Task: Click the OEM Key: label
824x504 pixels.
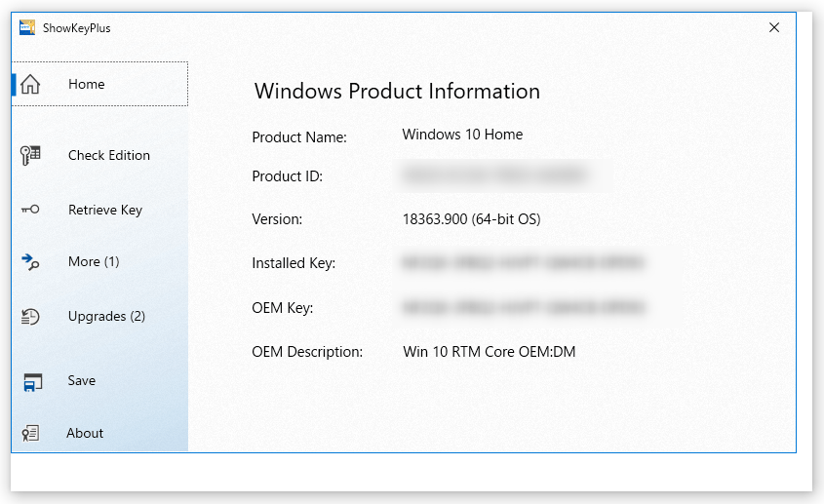Action: click(x=283, y=307)
